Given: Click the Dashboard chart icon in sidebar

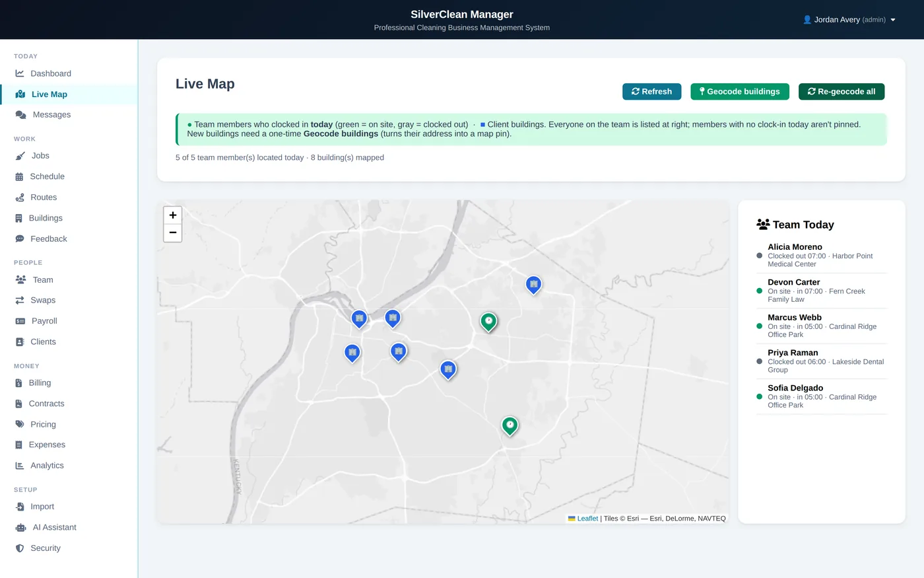Looking at the screenshot, I should (20, 73).
